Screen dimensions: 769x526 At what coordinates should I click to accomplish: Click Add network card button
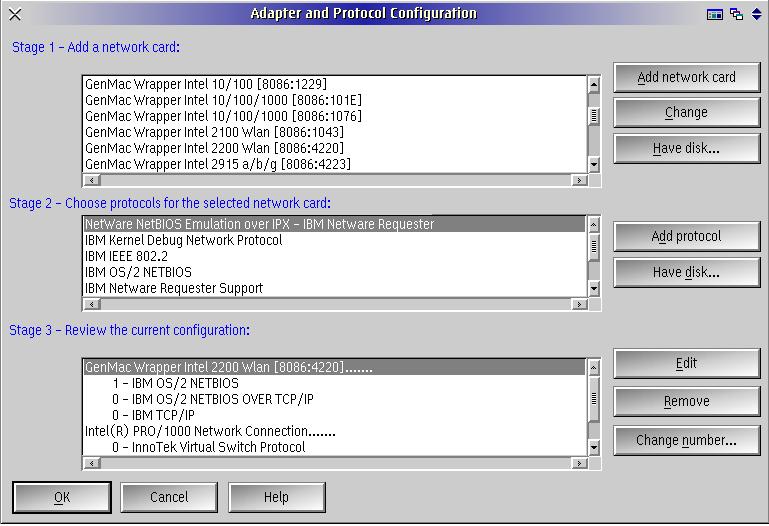(x=687, y=77)
